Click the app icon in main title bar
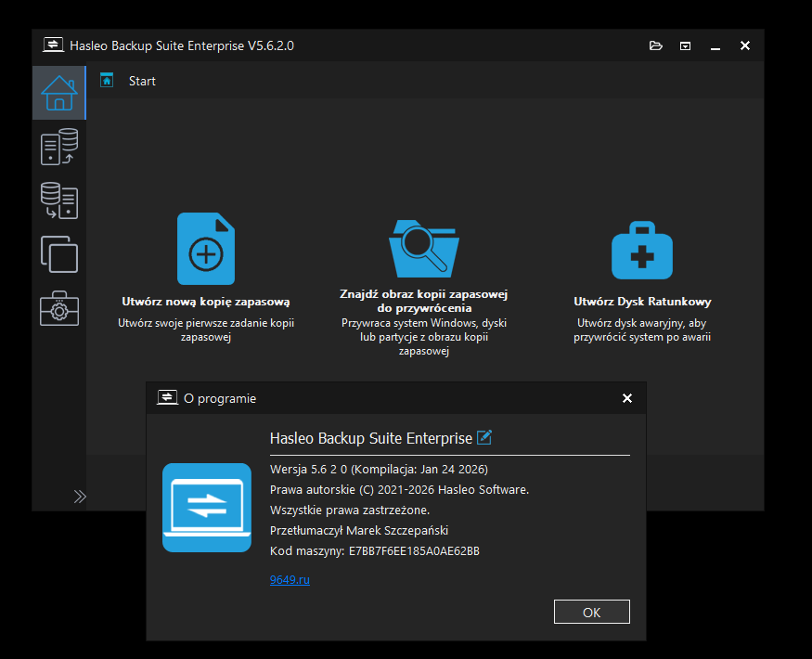The width and height of the screenshot is (812, 659). coord(53,45)
